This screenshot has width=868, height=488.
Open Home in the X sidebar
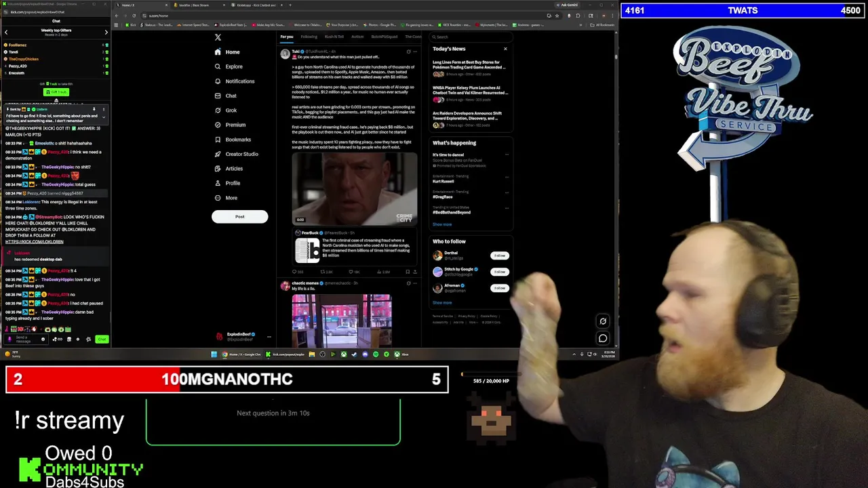click(x=227, y=52)
